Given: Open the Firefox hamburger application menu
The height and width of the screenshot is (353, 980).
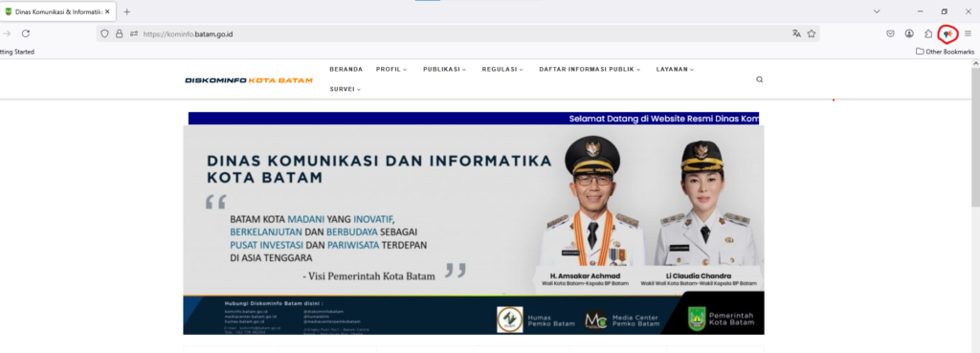Looking at the screenshot, I should pyautogui.click(x=968, y=33).
